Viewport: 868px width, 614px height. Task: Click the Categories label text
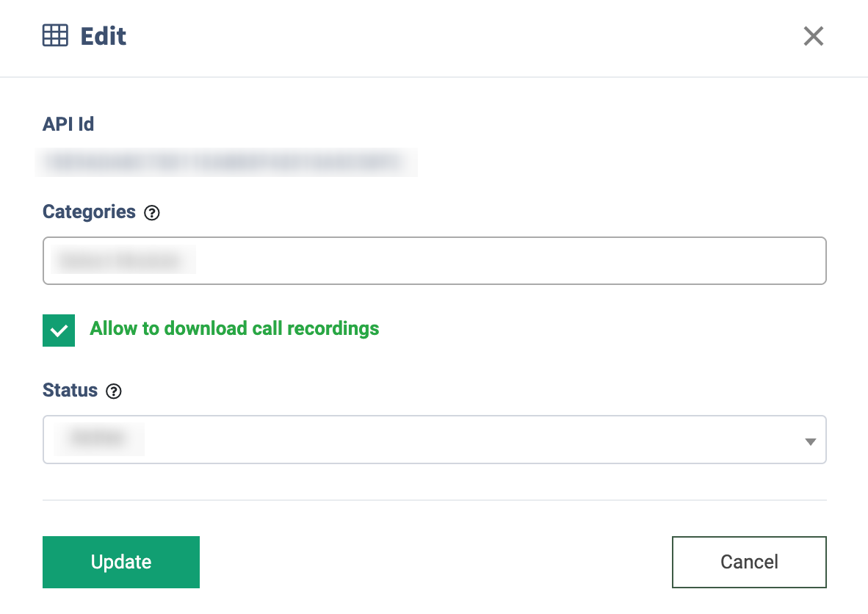point(89,212)
